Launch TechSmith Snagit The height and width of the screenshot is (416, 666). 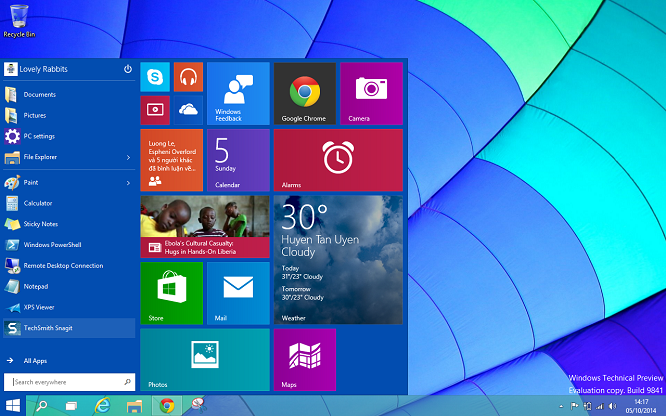click(x=69, y=328)
